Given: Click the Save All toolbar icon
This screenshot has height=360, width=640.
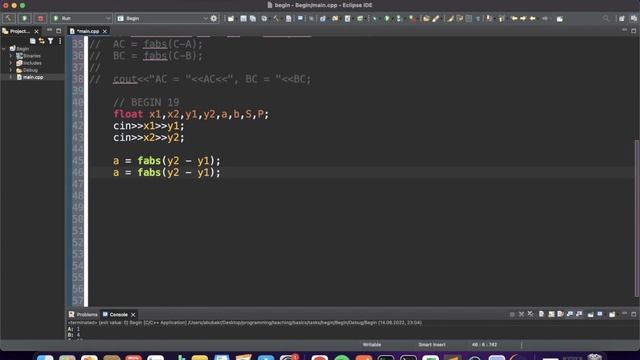Looking at the screenshot, I should point(253,18).
